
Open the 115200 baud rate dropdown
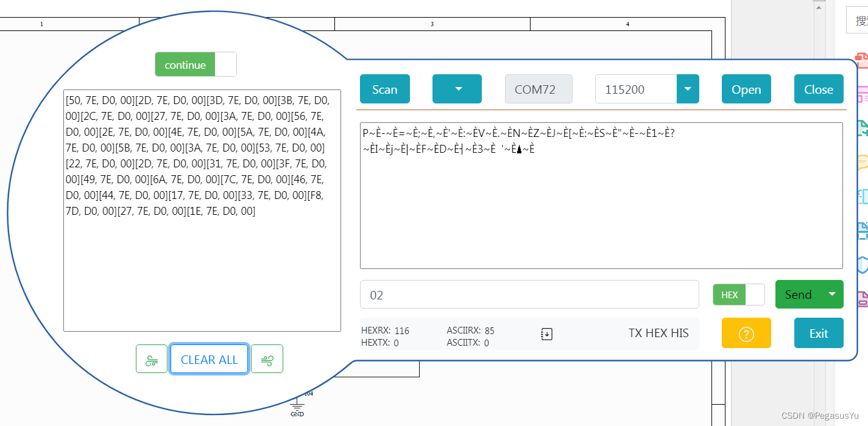coord(688,88)
